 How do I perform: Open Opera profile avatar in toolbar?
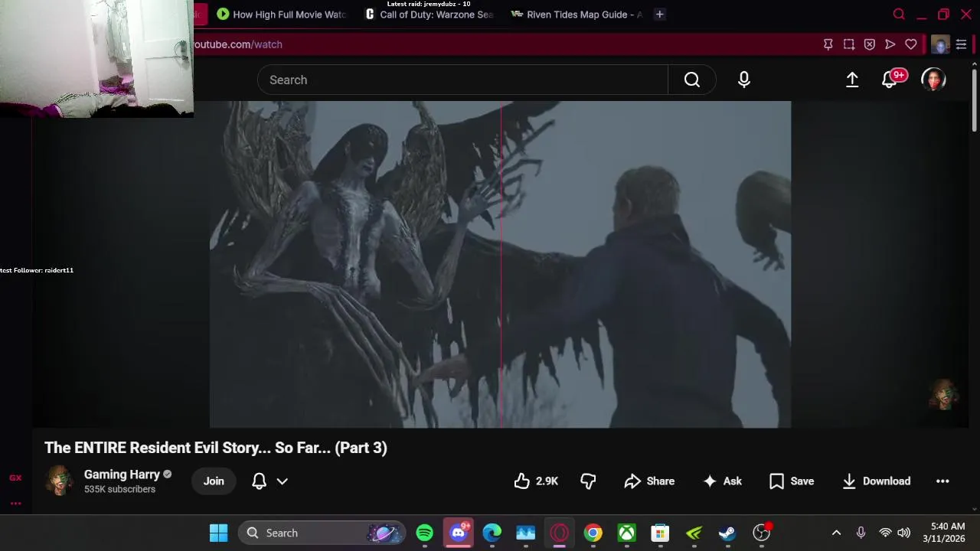pyautogui.click(x=940, y=44)
